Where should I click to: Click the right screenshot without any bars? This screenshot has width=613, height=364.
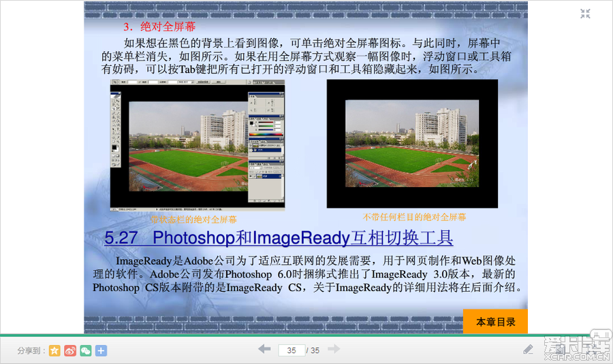coord(412,144)
